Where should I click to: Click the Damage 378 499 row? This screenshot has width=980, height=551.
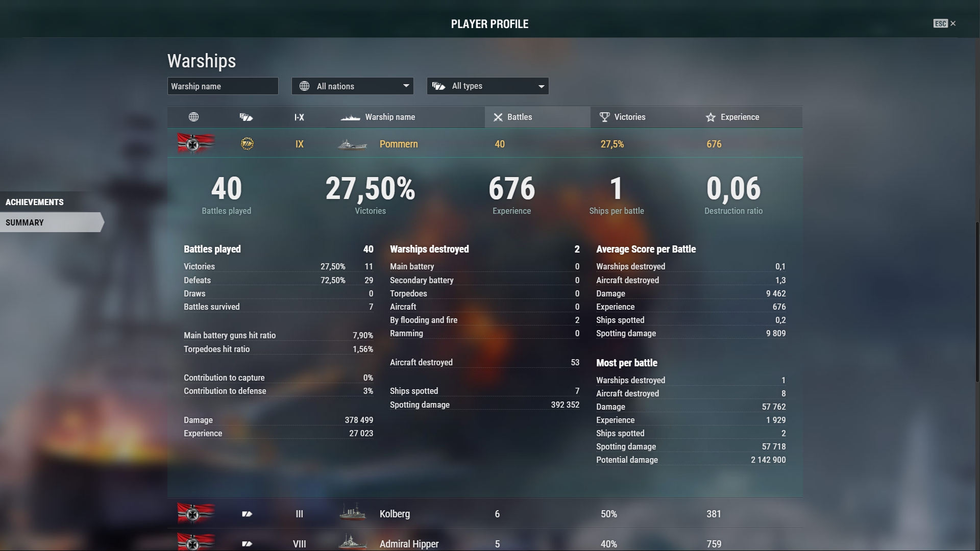[x=278, y=420]
